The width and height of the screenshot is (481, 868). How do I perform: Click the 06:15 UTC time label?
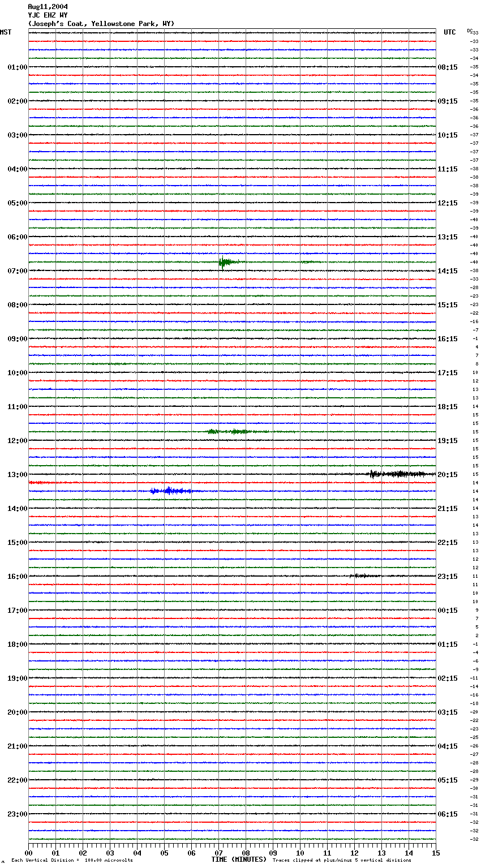pos(448,814)
